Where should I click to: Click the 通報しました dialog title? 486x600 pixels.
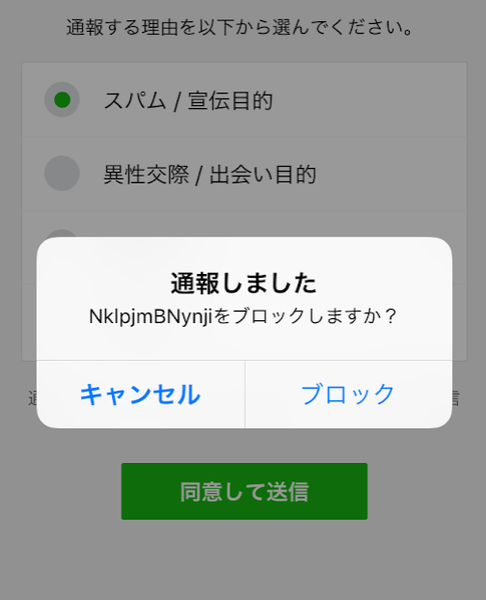click(244, 283)
